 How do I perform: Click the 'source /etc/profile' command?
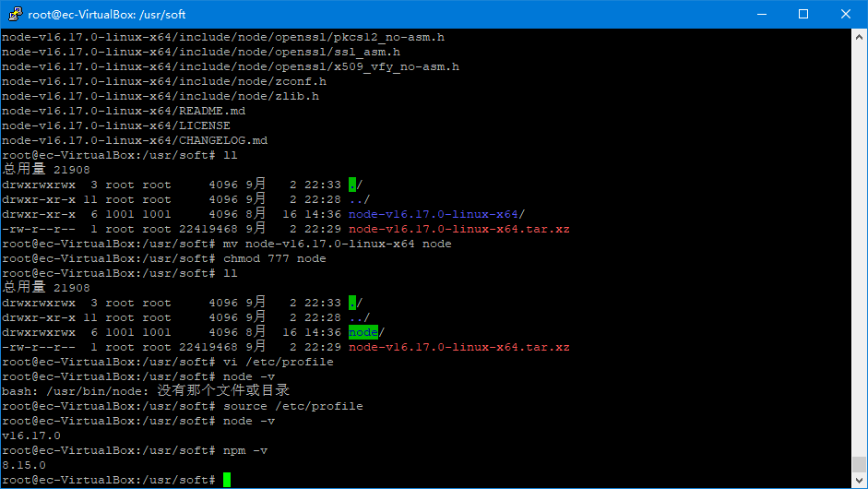292,407
